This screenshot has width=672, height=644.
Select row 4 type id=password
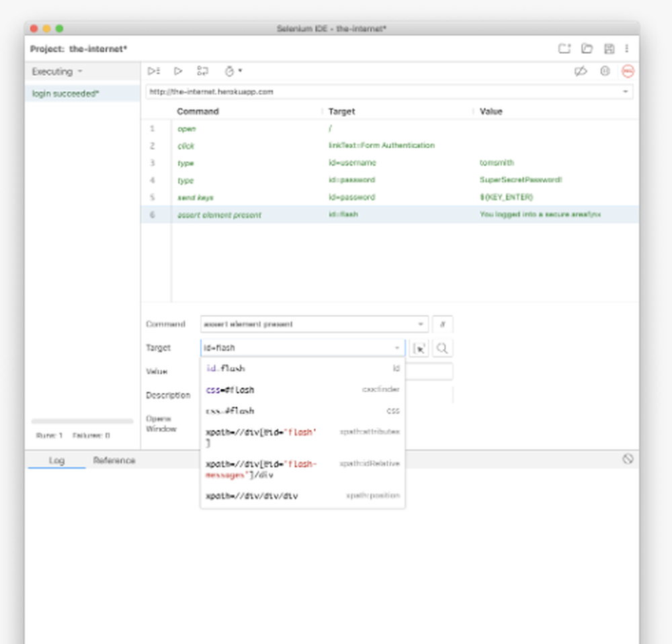point(390,180)
